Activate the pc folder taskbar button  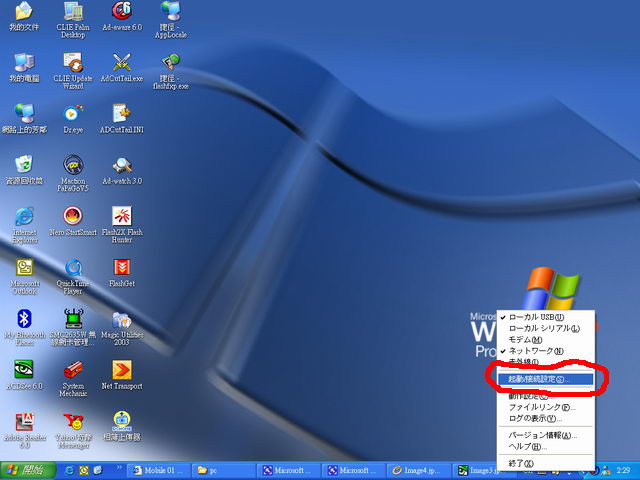222,471
